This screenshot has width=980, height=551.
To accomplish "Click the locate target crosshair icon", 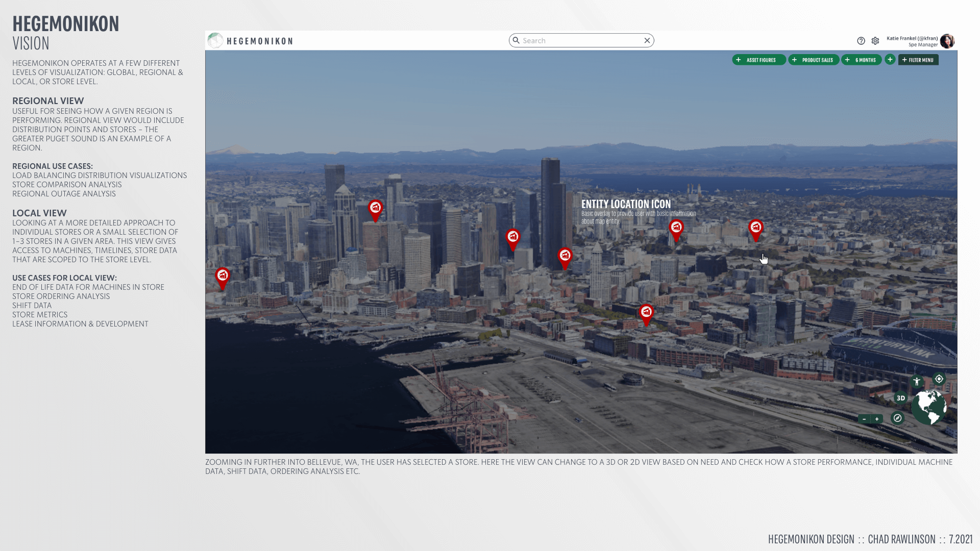I will click(x=939, y=379).
